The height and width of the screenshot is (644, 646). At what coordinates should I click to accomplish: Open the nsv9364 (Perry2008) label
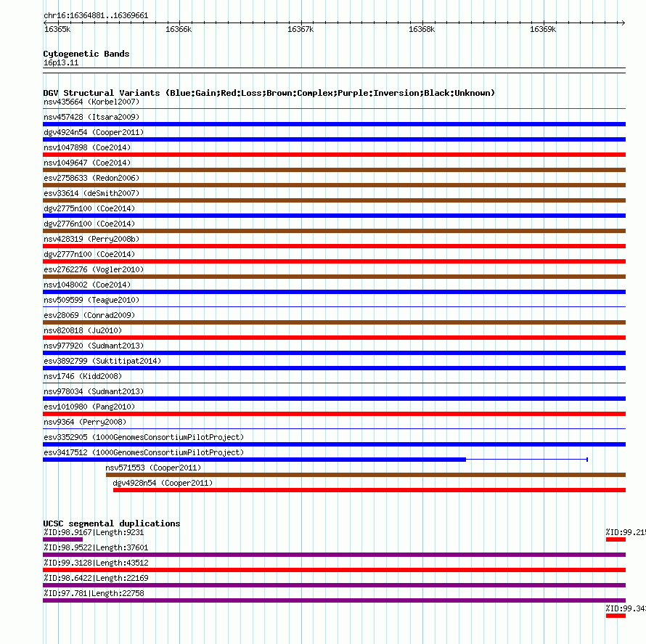pyautogui.click(x=85, y=422)
